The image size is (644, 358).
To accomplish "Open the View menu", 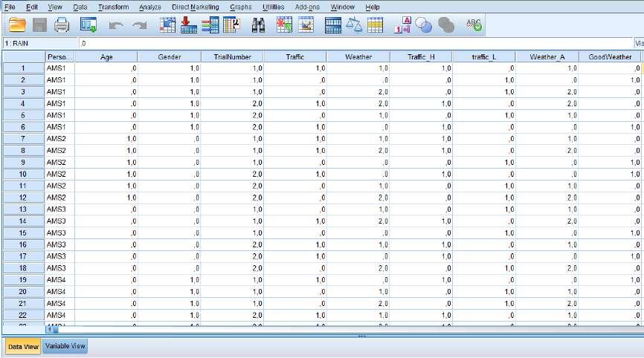I will 55,7.
